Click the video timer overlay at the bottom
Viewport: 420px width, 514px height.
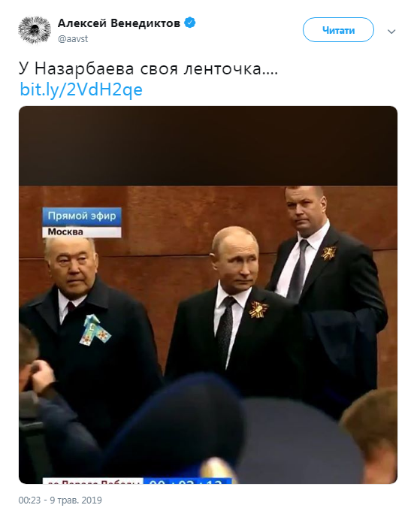[188, 481]
